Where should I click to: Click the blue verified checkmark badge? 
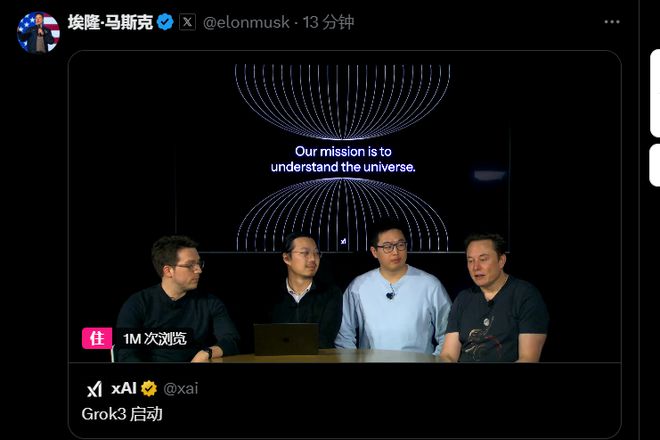(x=165, y=22)
